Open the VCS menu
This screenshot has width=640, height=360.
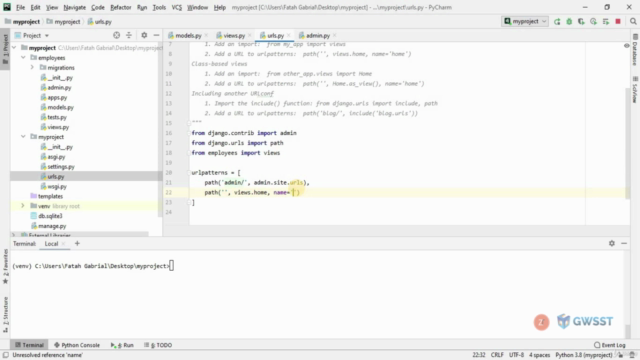(176, 7)
